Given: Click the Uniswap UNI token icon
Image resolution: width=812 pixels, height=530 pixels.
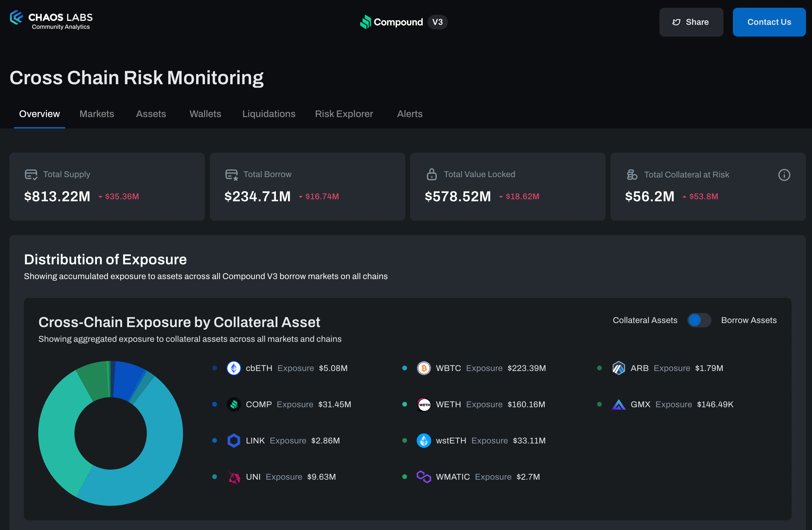Looking at the screenshot, I should (234, 477).
